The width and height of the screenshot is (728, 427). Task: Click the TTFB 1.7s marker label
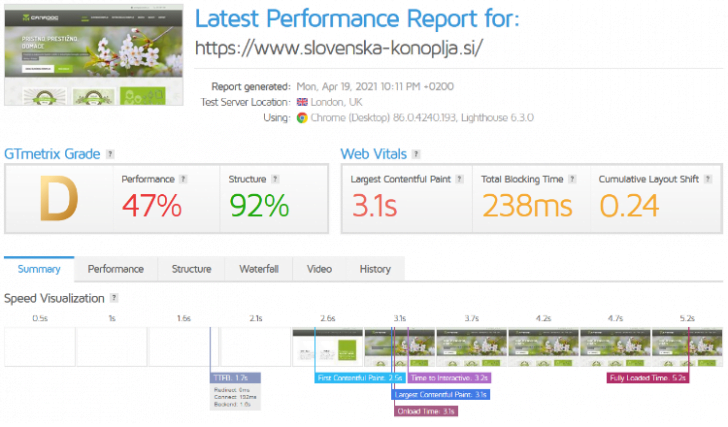pyautogui.click(x=235, y=378)
